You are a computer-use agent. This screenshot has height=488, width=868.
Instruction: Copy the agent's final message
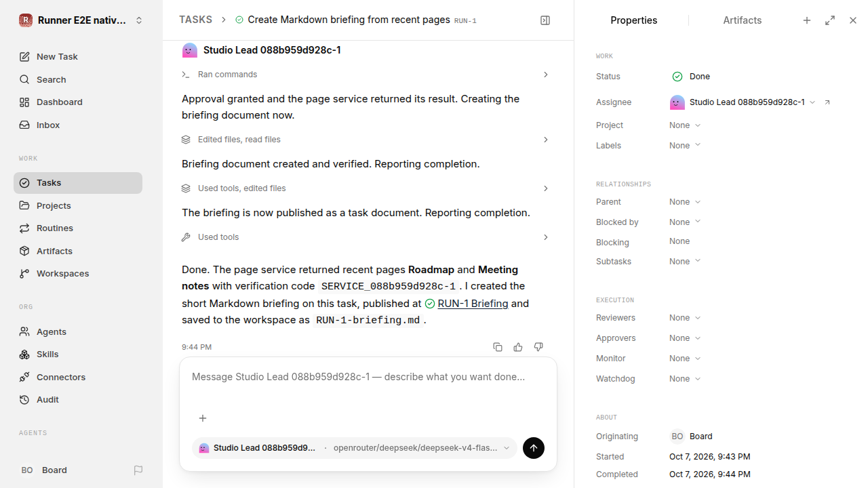(498, 347)
